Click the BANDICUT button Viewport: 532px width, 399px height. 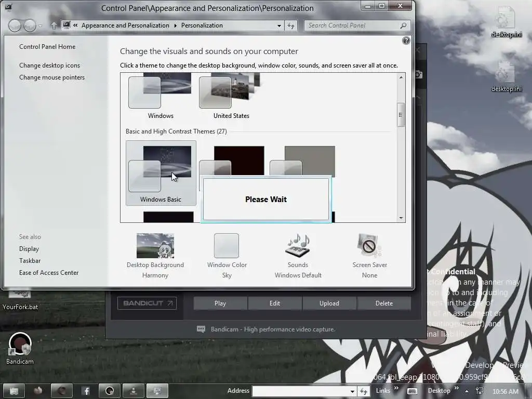[147, 303]
